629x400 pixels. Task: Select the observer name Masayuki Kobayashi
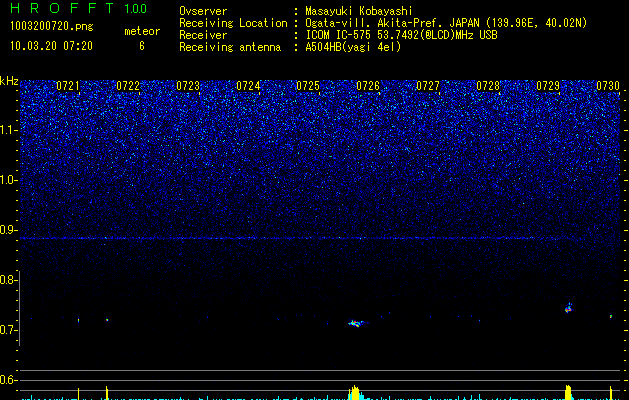(359, 11)
